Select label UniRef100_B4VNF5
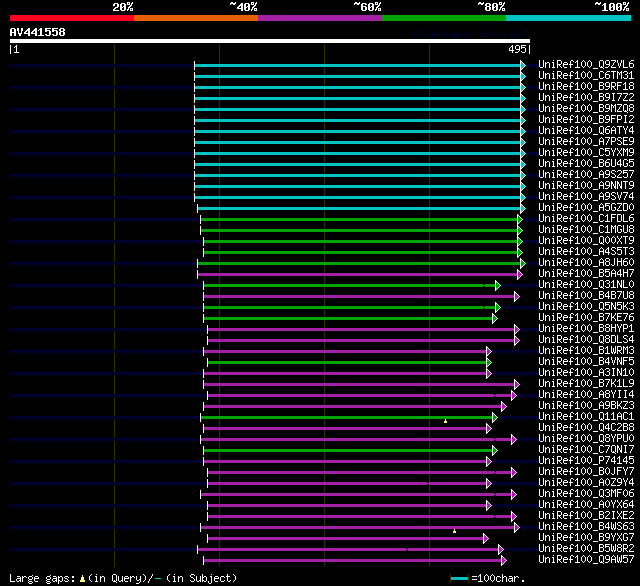Screen dimensions: 640x586 (x=586, y=362)
